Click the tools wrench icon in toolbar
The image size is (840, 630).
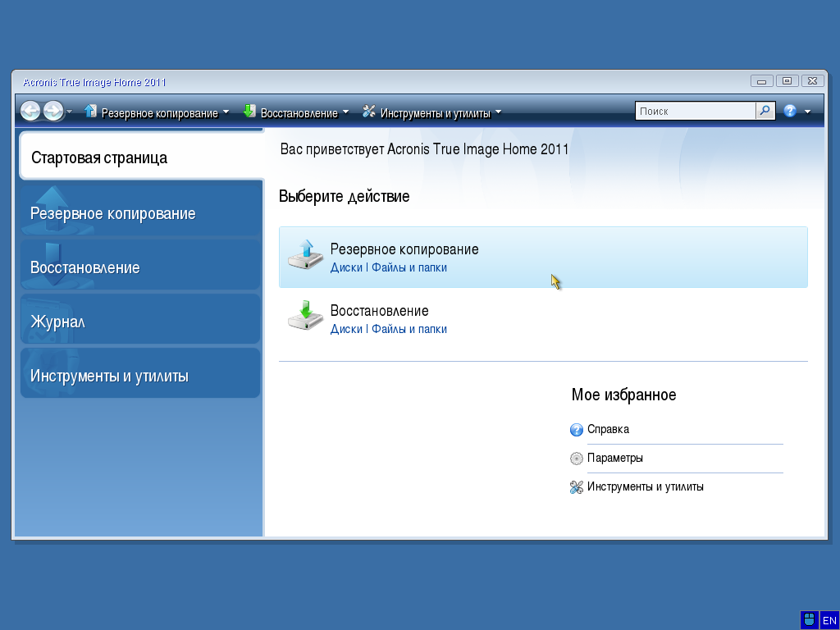click(368, 112)
